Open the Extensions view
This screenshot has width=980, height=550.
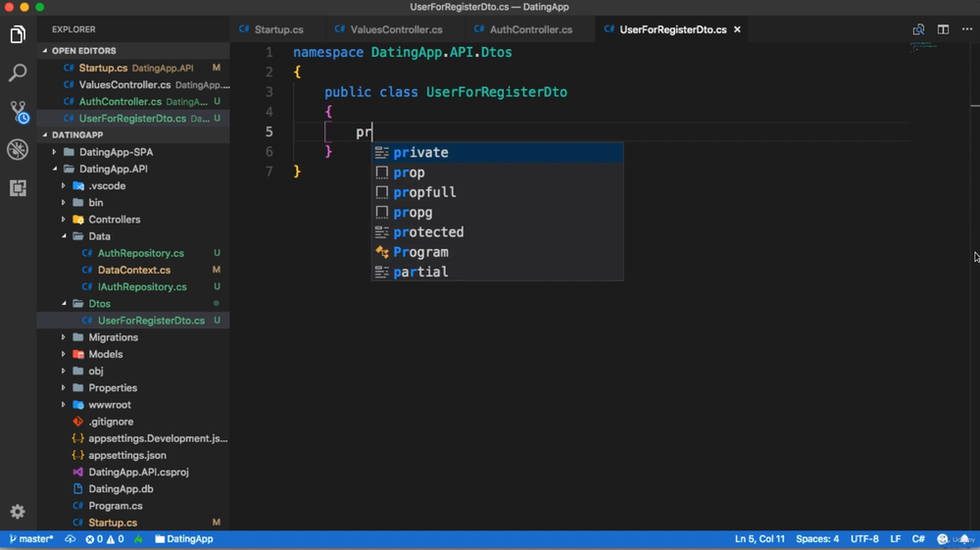[x=18, y=188]
